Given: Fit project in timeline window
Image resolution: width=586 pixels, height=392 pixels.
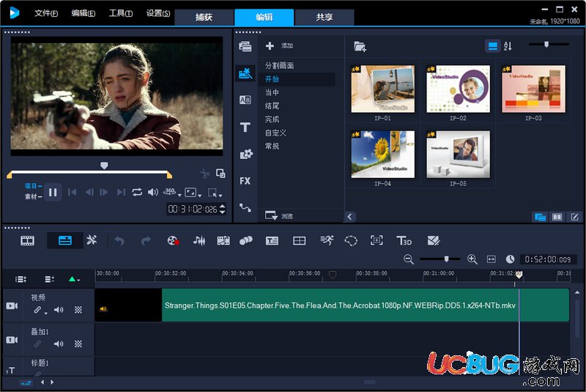Looking at the screenshot, I should click(x=491, y=259).
